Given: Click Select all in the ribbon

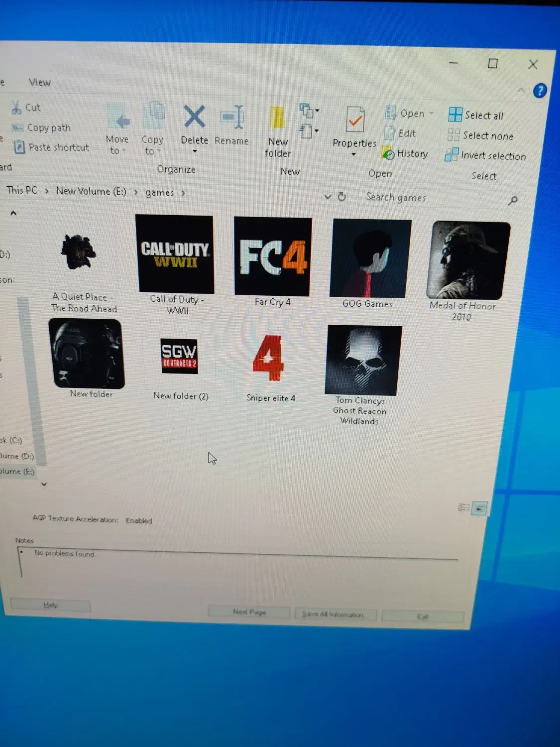Looking at the screenshot, I should pos(476,116).
